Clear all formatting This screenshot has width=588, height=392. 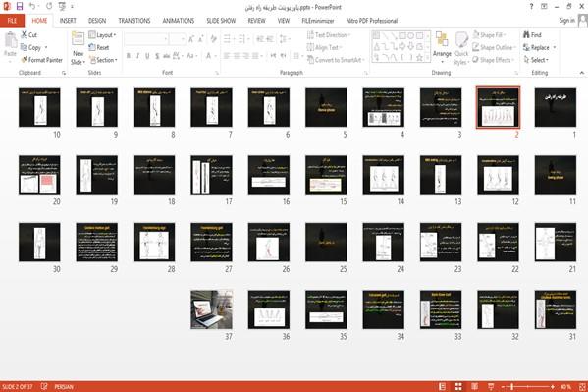(x=213, y=39)
